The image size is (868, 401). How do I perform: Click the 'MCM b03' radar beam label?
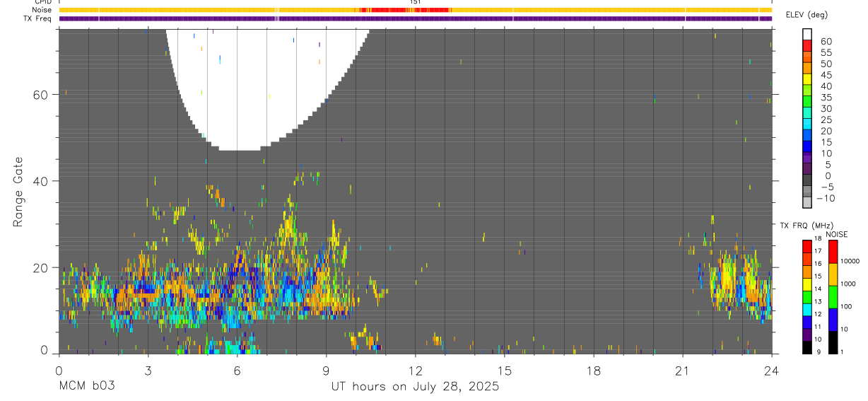click(x=86, y=386)
